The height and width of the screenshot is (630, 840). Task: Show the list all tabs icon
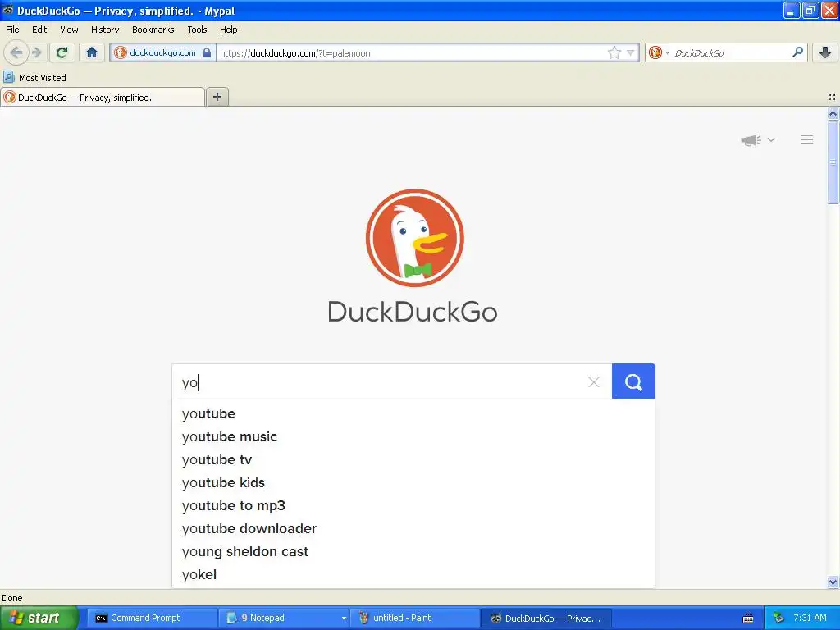click(x=832, y=97)
